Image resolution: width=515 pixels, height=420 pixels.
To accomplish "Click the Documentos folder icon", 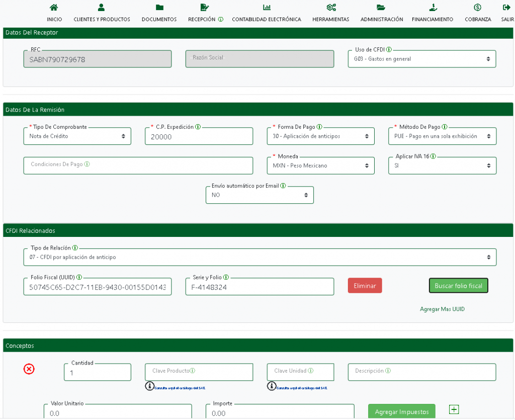I will [x=159, y=8].
